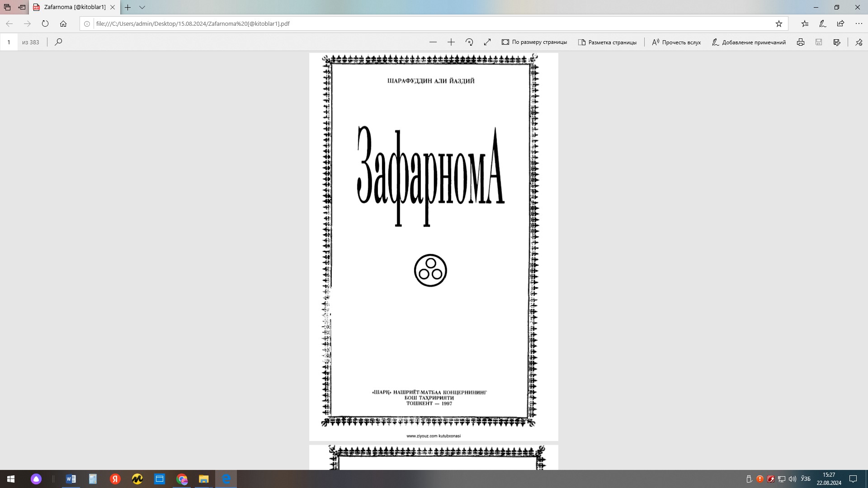The image size is (868, 488).
Task: Refresh the page
Action: coord(45,23)
